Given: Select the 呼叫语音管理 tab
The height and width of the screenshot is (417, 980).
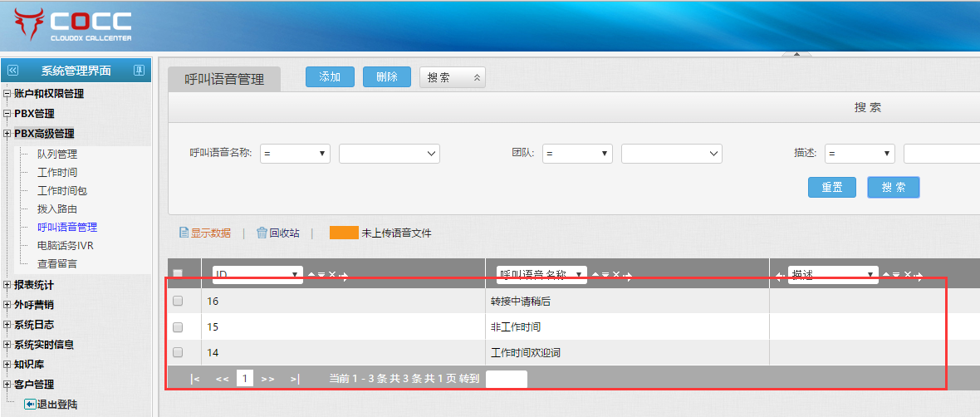Looking at the screenshot, I should pos(224,79).
